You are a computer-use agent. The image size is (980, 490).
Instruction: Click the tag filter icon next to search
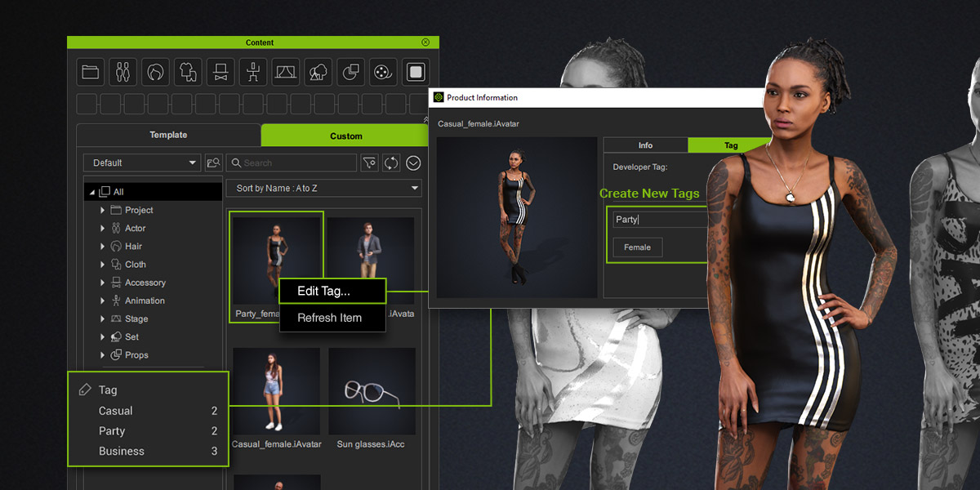point(369,163)
